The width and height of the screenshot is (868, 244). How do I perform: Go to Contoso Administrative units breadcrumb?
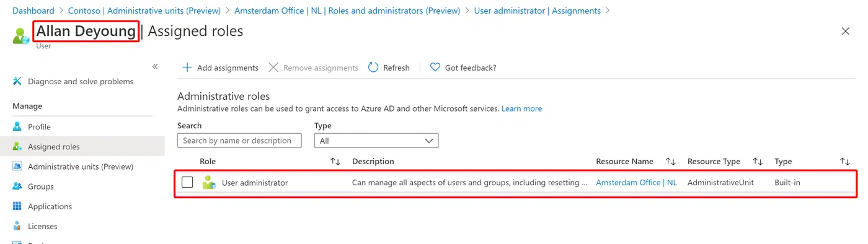144,11
